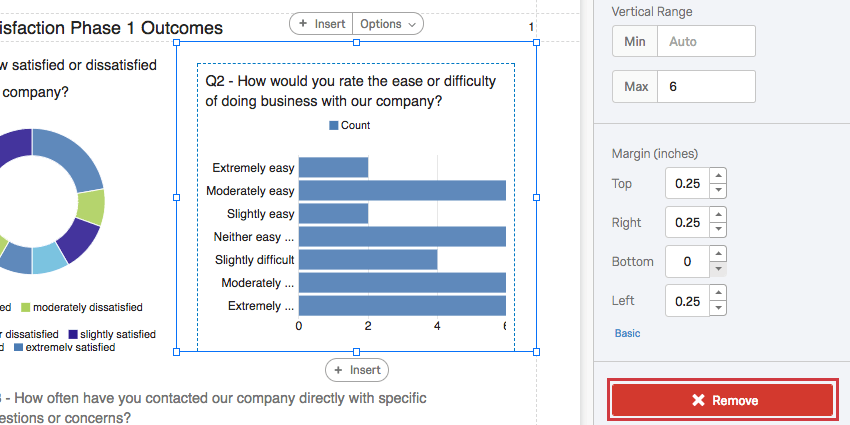Decrease the Top margin value
This screenshot has height=425, width=850.
tap(718, 191)
